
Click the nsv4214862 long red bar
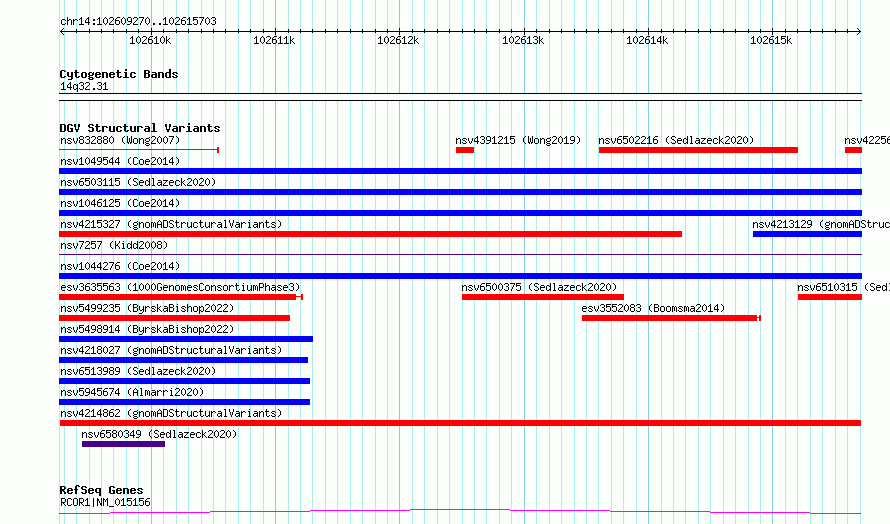click(x=460, y=423)
